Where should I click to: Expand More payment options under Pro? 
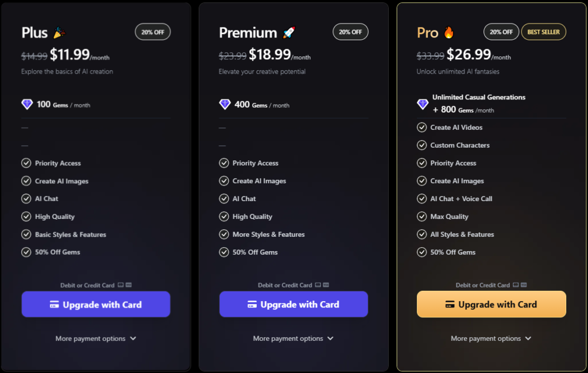pyautogui.click(x=491, y=339)
